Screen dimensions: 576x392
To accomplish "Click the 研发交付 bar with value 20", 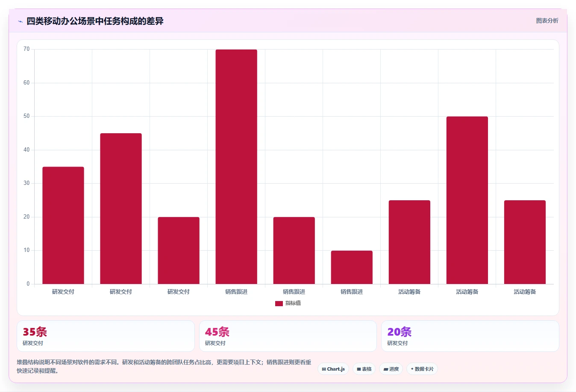I will click(179, 251).
